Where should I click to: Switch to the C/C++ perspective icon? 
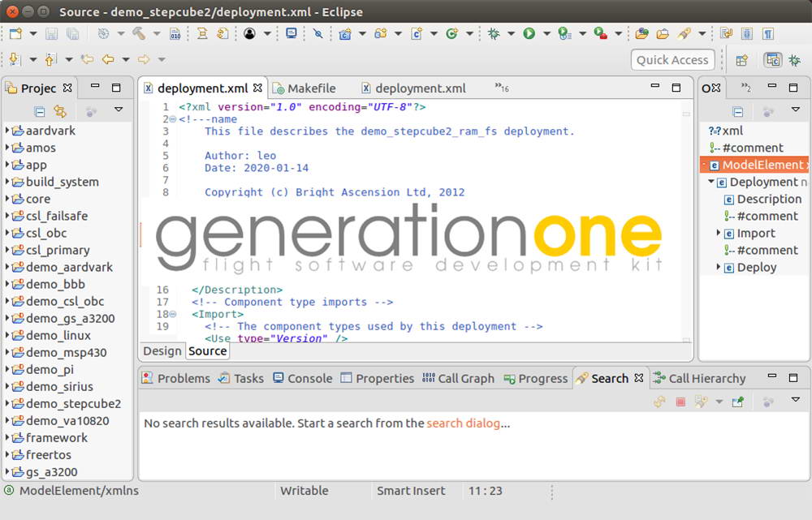coord(773,60)
